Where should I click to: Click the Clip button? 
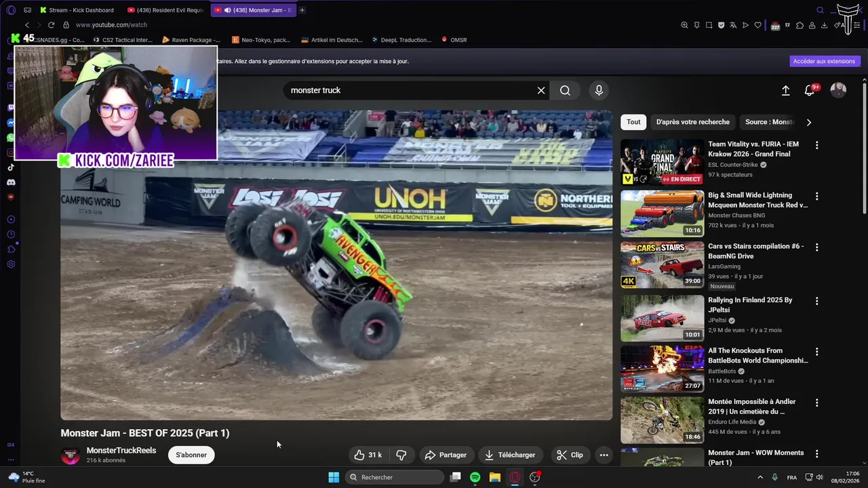pos(570,455)
